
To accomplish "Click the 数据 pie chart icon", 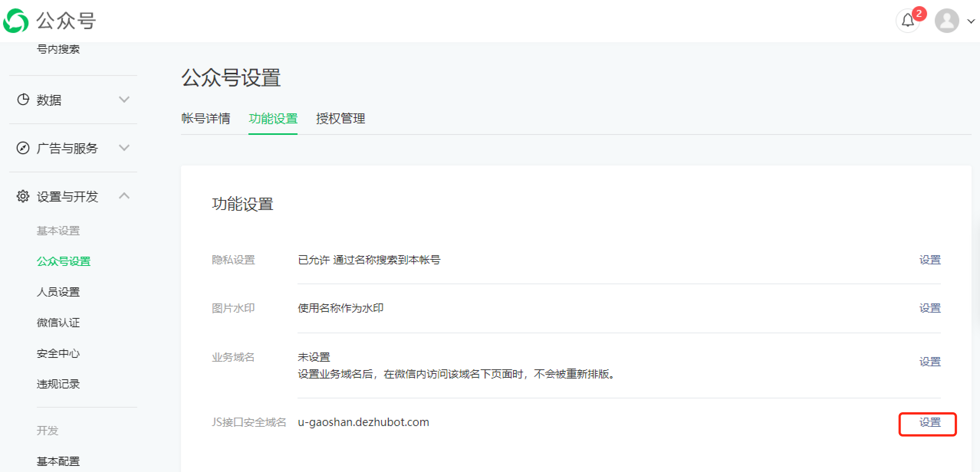I will pos(23,100).
